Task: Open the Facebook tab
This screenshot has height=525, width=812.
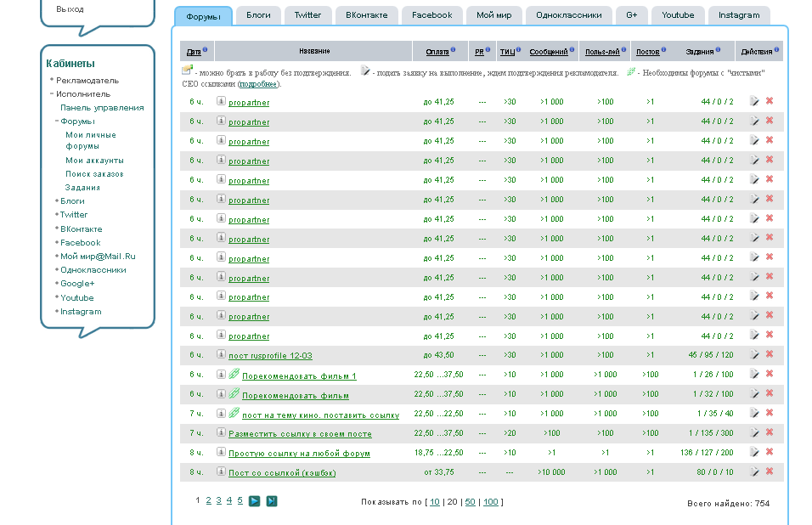Action: 431,15
